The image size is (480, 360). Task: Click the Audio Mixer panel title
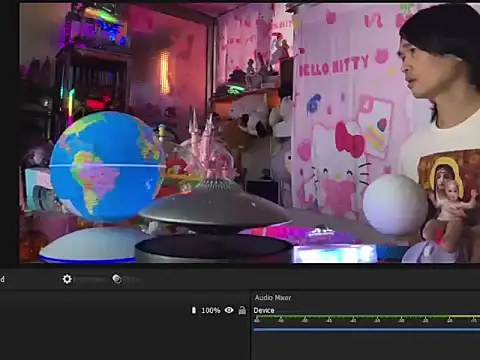pyautogui.click(x=273, y=298)
